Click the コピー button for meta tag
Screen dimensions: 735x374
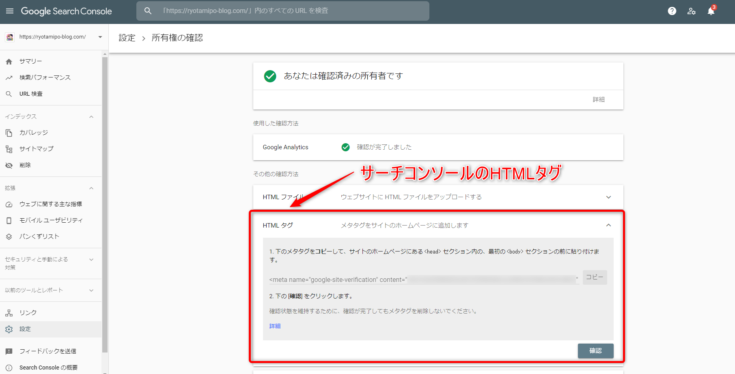click(595, 277)
